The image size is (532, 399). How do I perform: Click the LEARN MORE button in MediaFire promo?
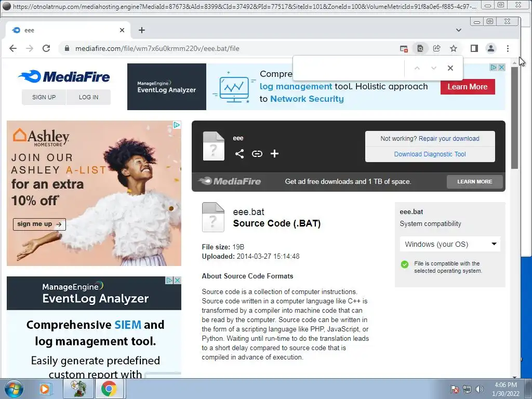(475, 181)
